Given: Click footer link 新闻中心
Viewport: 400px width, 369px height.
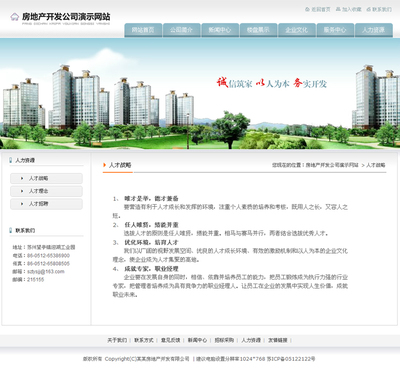Looking at the screenshot, I should click(197, 340).
